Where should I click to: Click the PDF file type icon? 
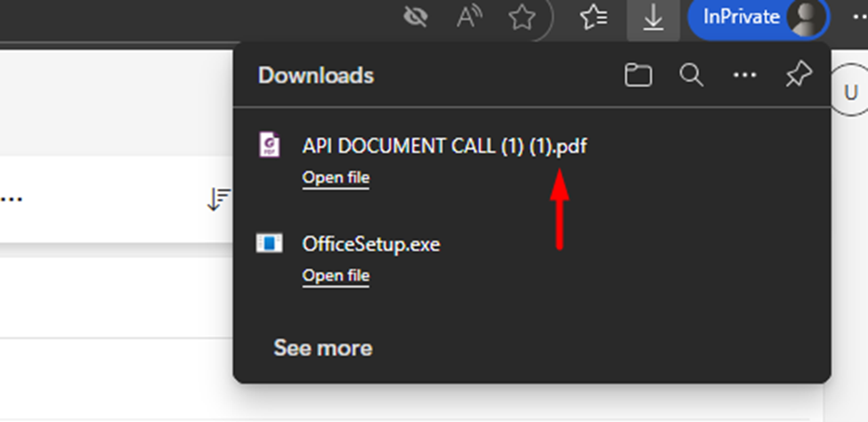coord(269,145)
